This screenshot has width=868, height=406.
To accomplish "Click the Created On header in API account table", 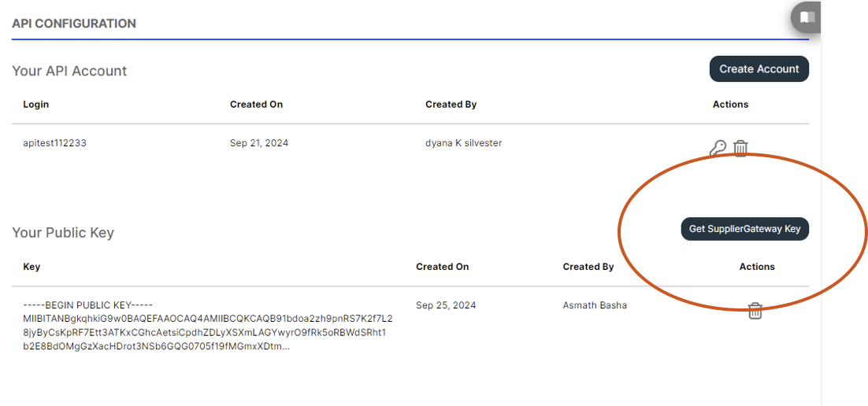I will pyautogui.click(x=256, y=104).
